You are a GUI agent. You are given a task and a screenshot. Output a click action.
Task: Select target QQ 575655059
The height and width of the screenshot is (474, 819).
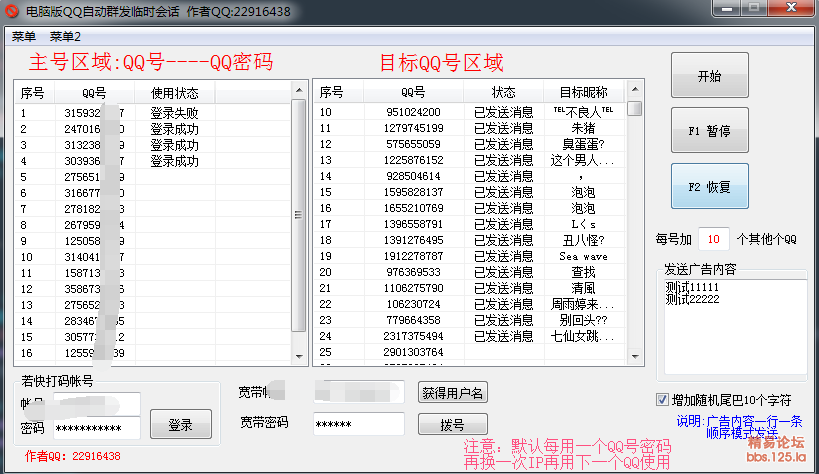click(x=413, y=144)
